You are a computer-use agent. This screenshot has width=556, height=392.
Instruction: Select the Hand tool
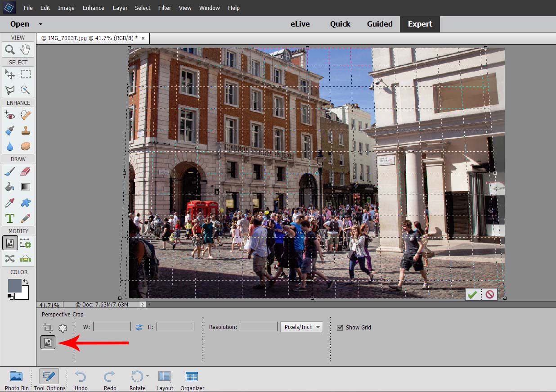tap(26, 50)
